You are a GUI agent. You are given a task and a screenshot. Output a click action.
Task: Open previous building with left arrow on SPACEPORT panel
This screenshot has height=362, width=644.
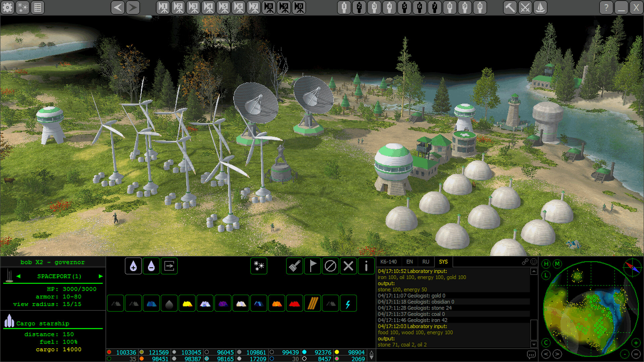pos(19,276)
